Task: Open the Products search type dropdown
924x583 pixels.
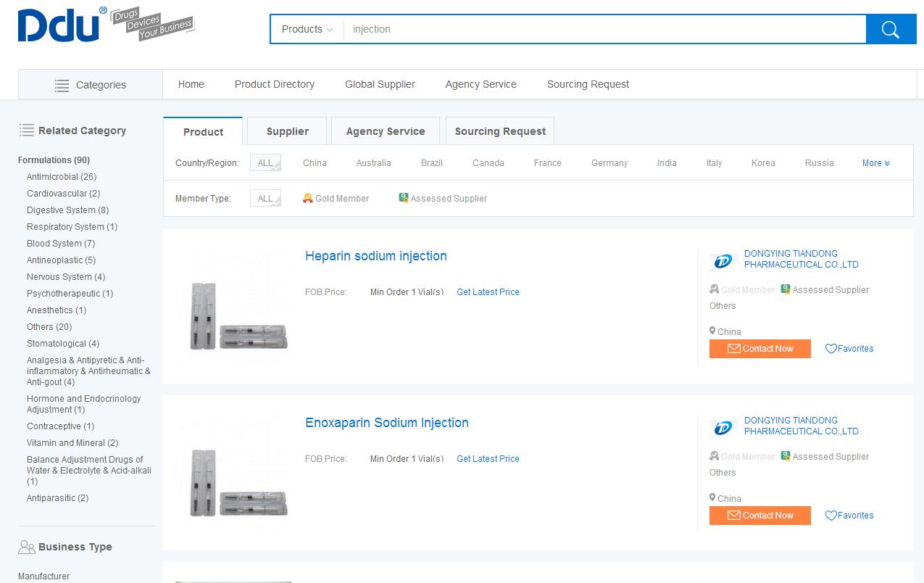Action: (307, 30)
